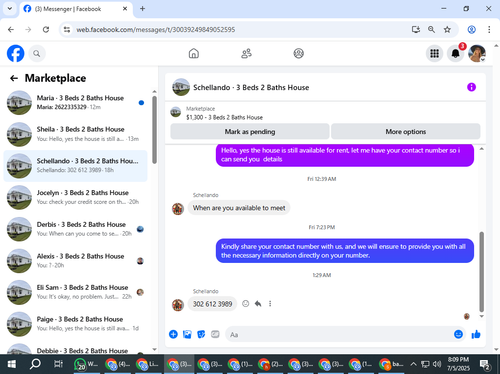The image size is (500, 374).
Task: Open the Windows Start button
Action: pyautogui.click(x=12, y=364)
